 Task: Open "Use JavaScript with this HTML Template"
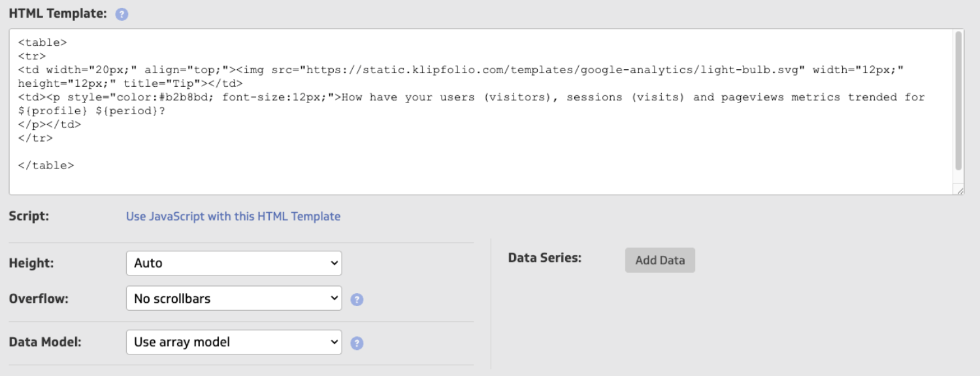click(233, 216)
